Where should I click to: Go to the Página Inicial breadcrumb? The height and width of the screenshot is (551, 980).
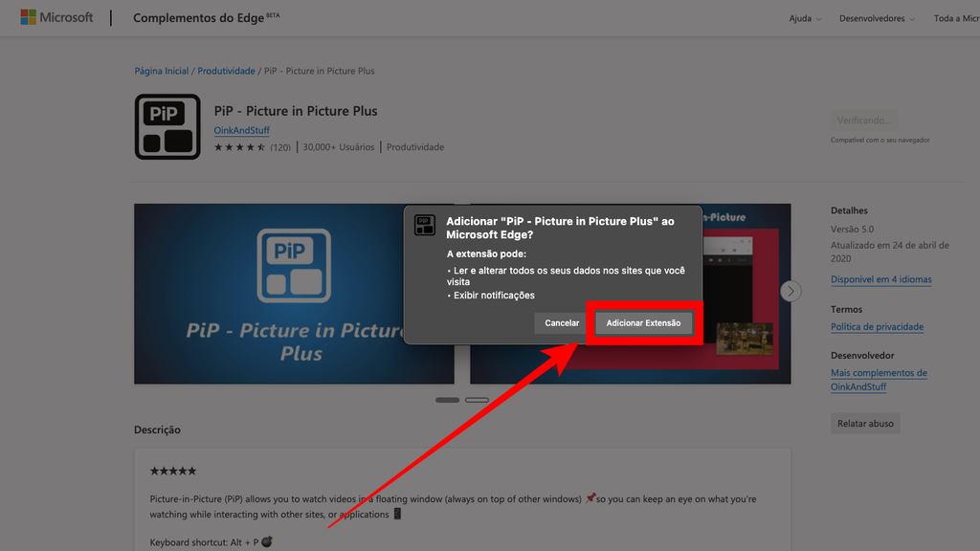[161, 71]
